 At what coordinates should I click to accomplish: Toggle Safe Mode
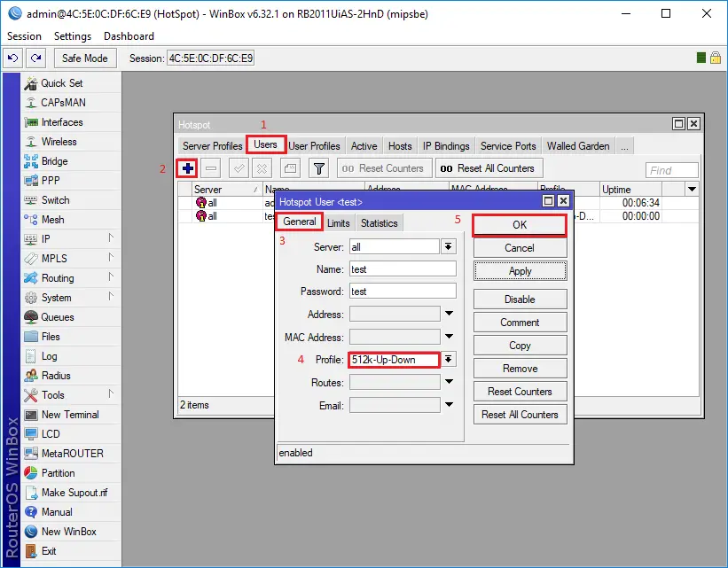click(85, 58)
